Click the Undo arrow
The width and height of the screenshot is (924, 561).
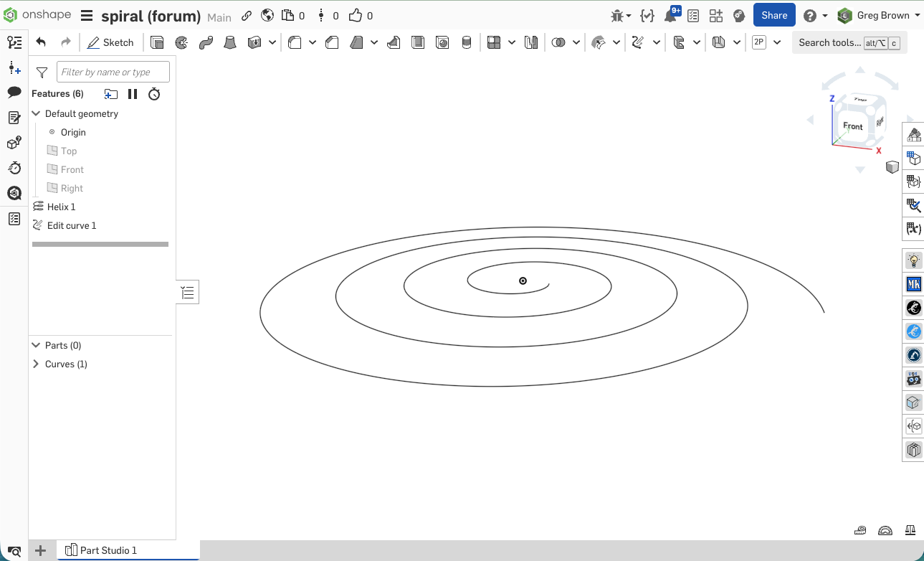coord(41,42)
